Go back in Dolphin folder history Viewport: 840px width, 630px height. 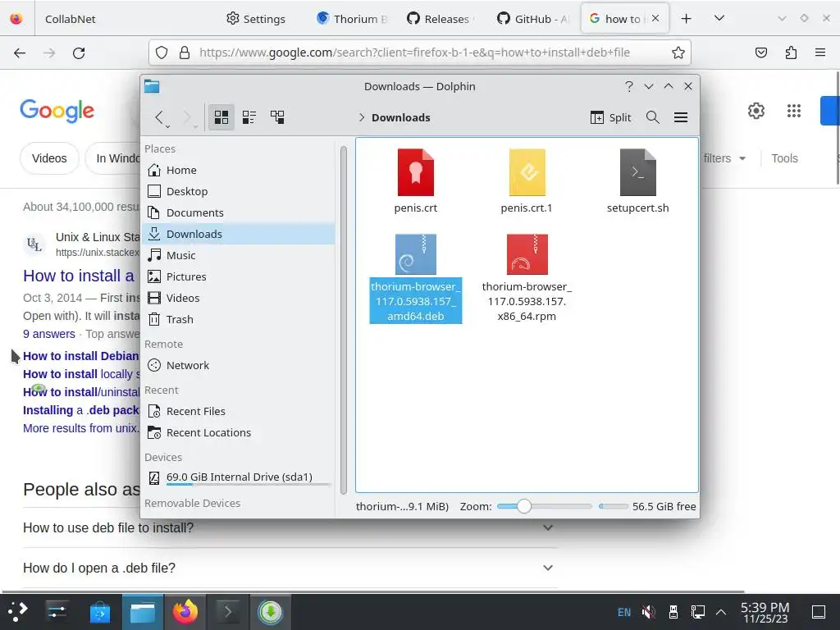(159, 116)
